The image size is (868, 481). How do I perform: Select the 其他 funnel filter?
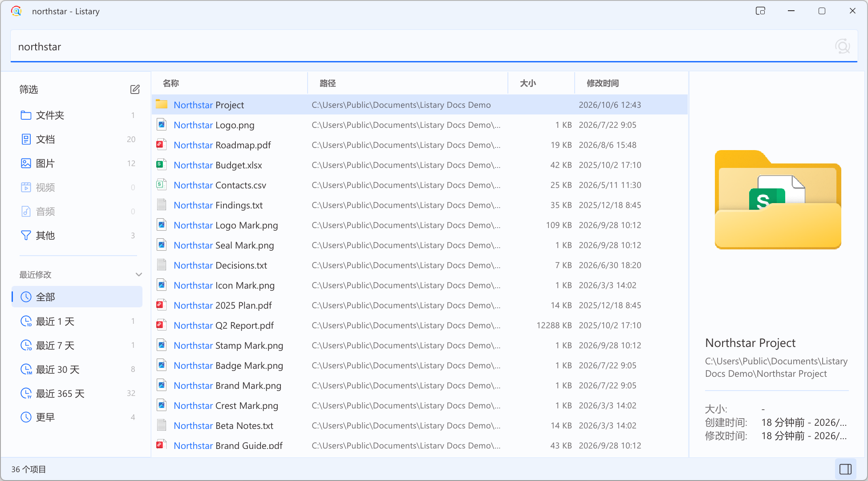pos(77,236)
